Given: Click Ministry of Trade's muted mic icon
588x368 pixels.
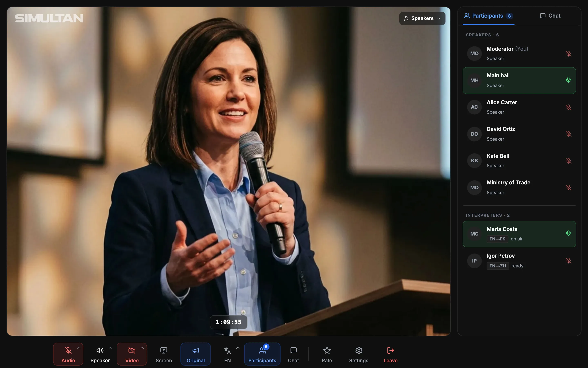Looking at the screenshot, I should click(x=568, y=187).
